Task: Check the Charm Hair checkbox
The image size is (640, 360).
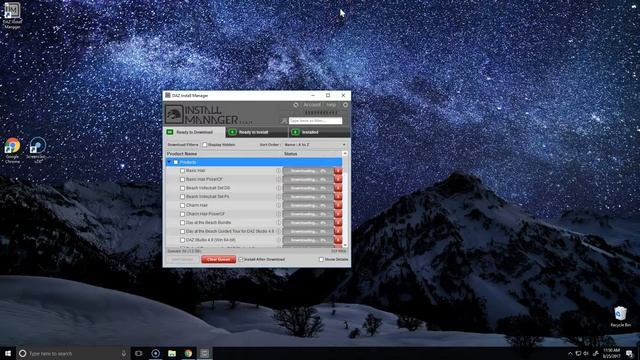Action: [182, 205]
